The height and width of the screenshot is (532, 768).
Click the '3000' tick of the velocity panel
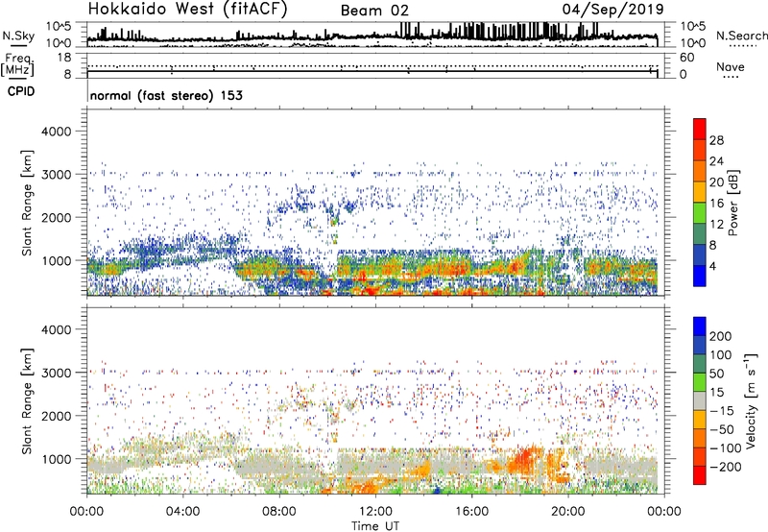coord(56,373)
